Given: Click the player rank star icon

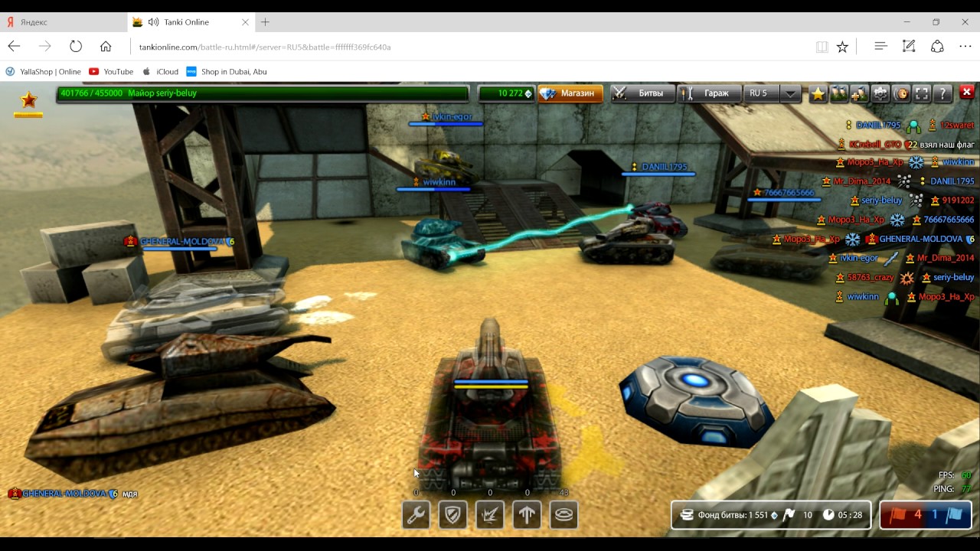Looking at the screenshot, I should click(x=28, y=100).
